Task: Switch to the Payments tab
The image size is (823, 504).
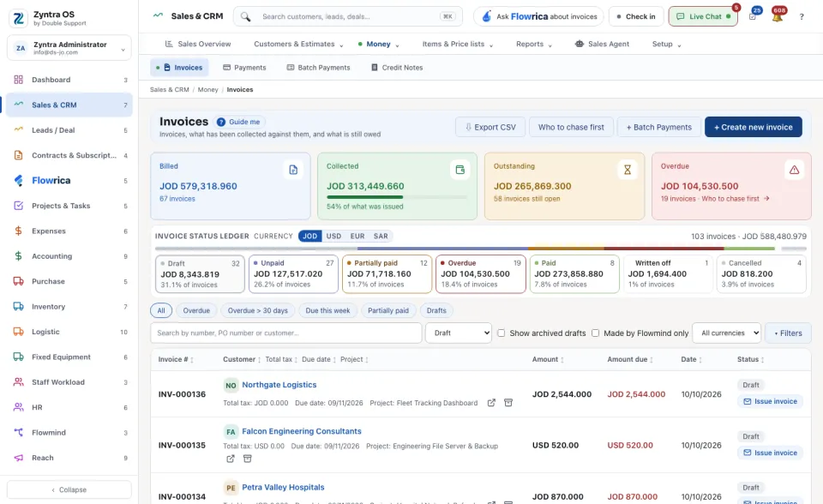Action: coord(244,68)
